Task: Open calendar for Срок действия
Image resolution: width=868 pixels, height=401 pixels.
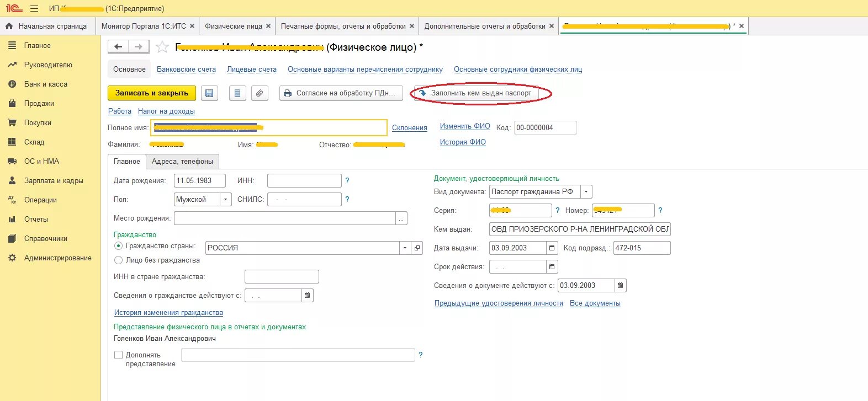Action: 552,266
